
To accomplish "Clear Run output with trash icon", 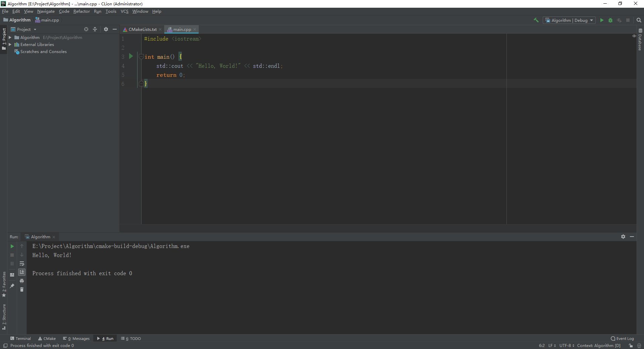I will point(22,290).
